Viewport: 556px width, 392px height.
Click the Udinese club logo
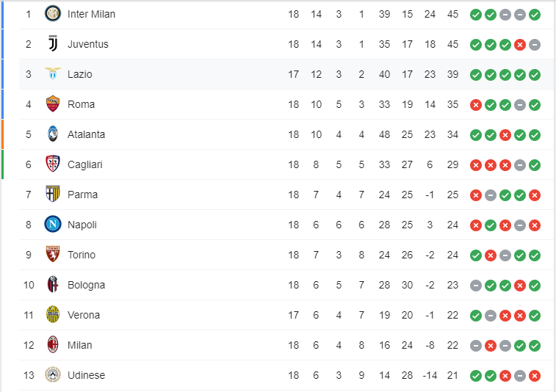coord(52,375)
